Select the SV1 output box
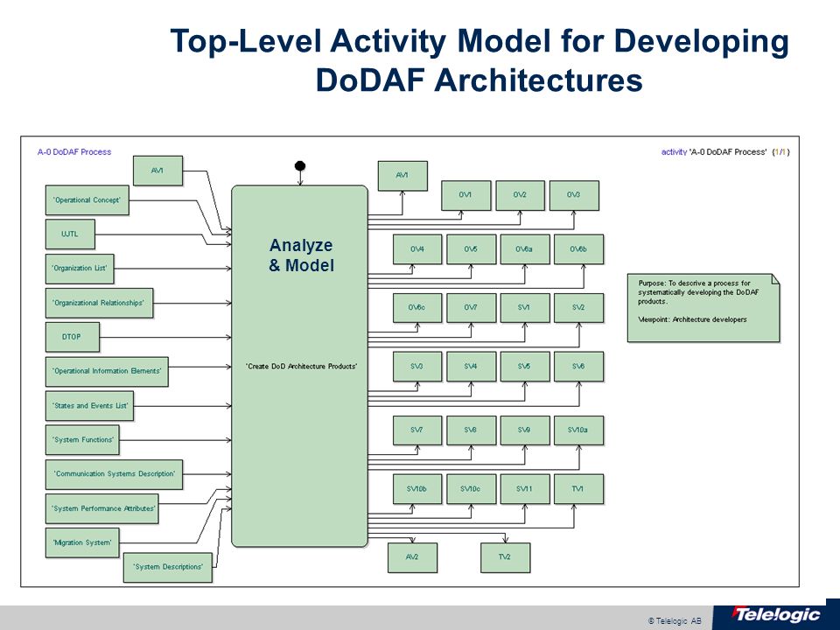The height and width of the screenshot is (630, 840). [x=524, y=307]
